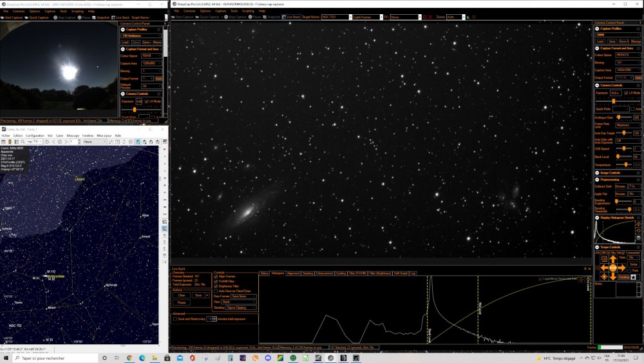Click the reset stretch icon beside Display Histogram
This screenshot has height=363, width=644.
639,231
